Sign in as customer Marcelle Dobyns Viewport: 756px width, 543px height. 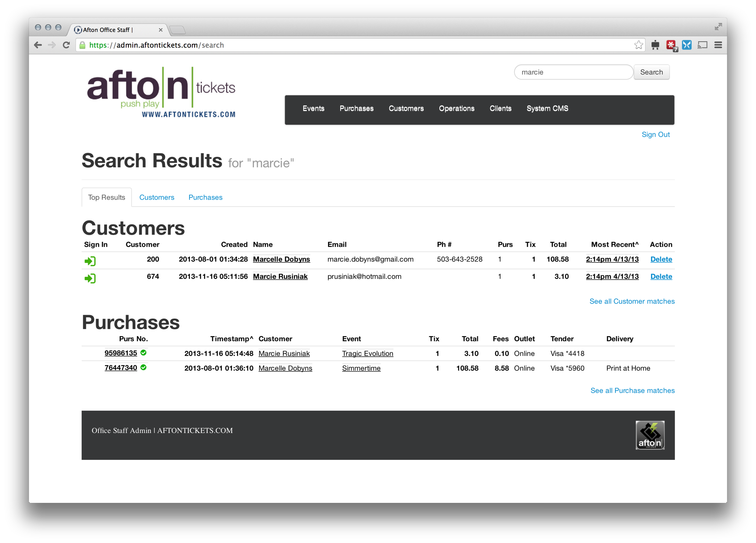[x=90, y=261]
